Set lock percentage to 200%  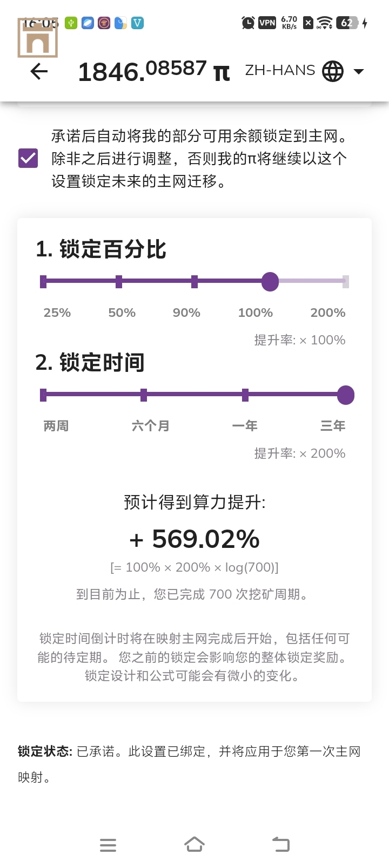point(345,281)
